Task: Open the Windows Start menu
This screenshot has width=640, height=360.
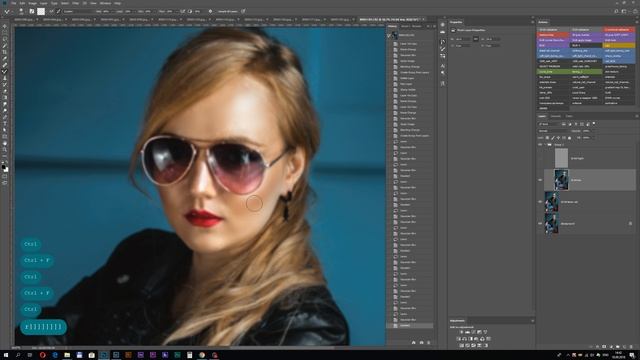Action: (x=6, y=355)
